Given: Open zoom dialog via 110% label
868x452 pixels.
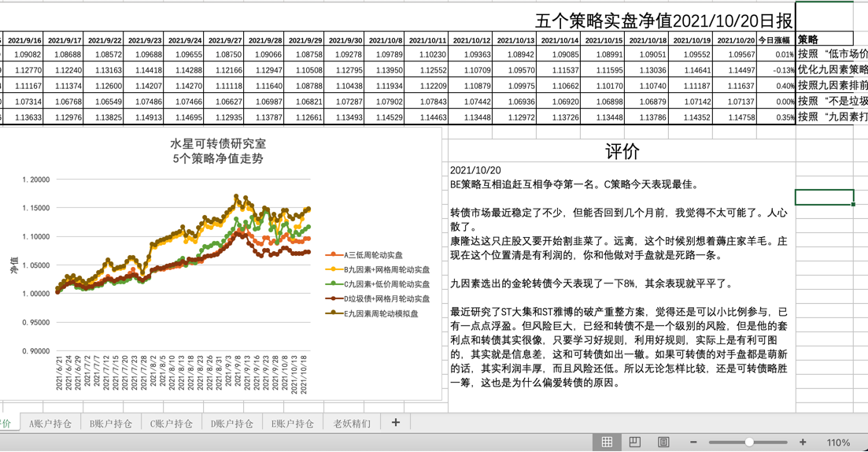Looking at the screenshot, I should [x=838, y=443].
